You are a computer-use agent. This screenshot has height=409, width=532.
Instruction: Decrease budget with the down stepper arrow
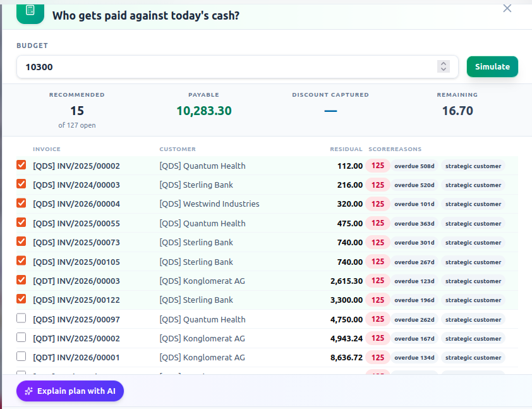point(444,70)
